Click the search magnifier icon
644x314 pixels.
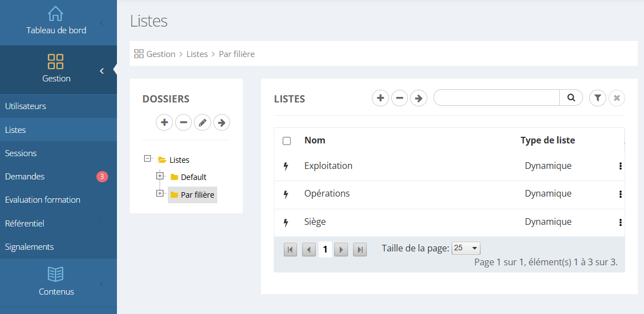[571, 98]
